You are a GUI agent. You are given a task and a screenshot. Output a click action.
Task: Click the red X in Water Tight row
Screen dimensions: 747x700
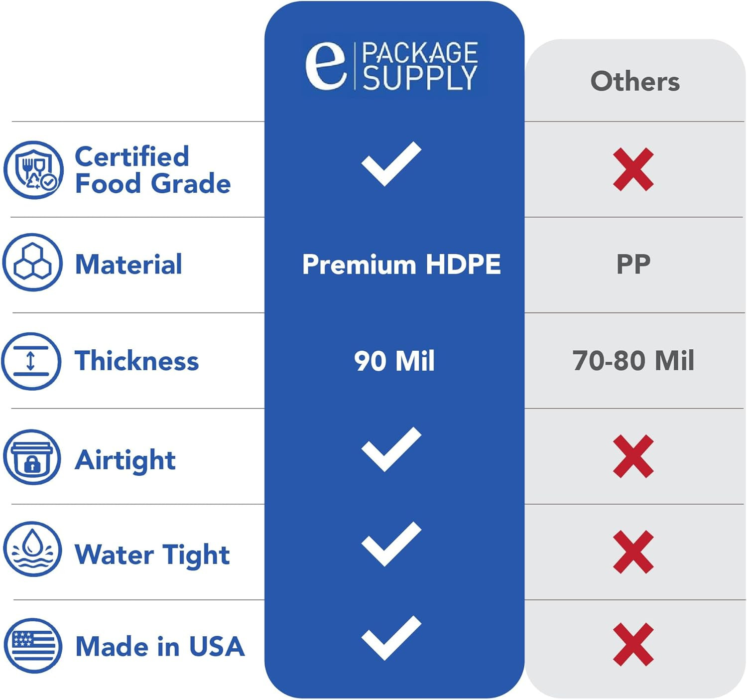pyautogui.click(x=633, y=552)
